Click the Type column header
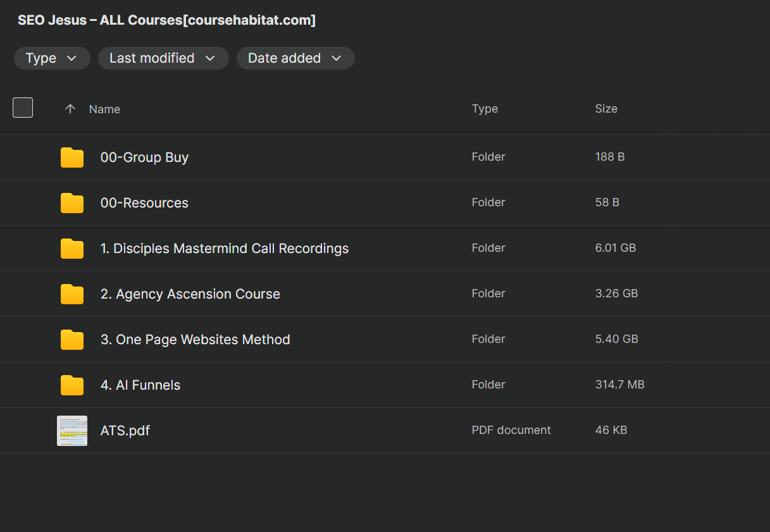Viewport: 770px width, 532px height. [485, 109]
